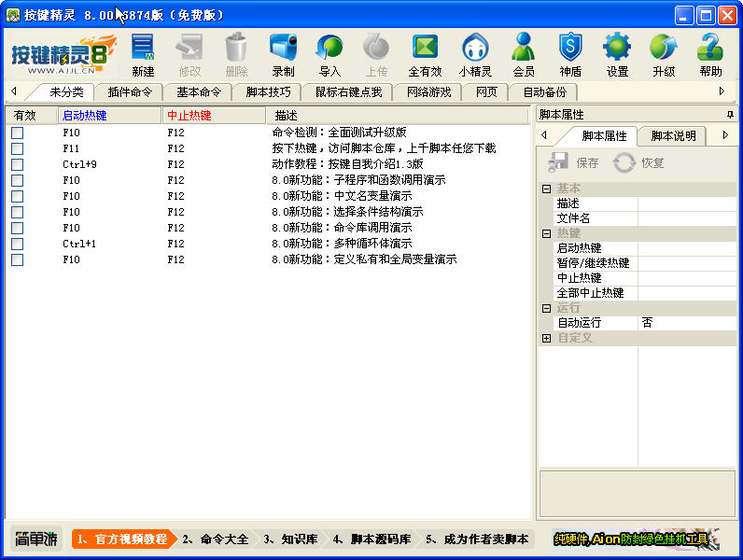Check the box for 命令检测 script
This screenshot has height=560, width=743.
click(18, 133)
